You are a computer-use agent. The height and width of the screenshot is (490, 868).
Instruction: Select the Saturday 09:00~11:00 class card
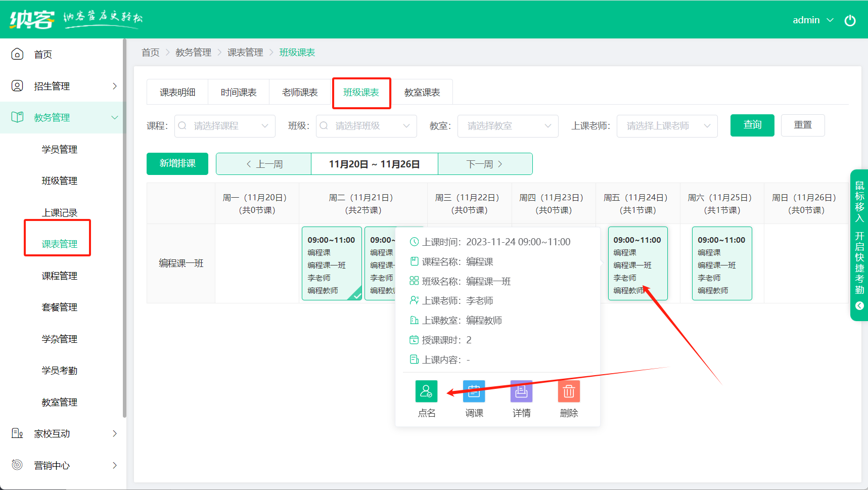coord(721,263)
